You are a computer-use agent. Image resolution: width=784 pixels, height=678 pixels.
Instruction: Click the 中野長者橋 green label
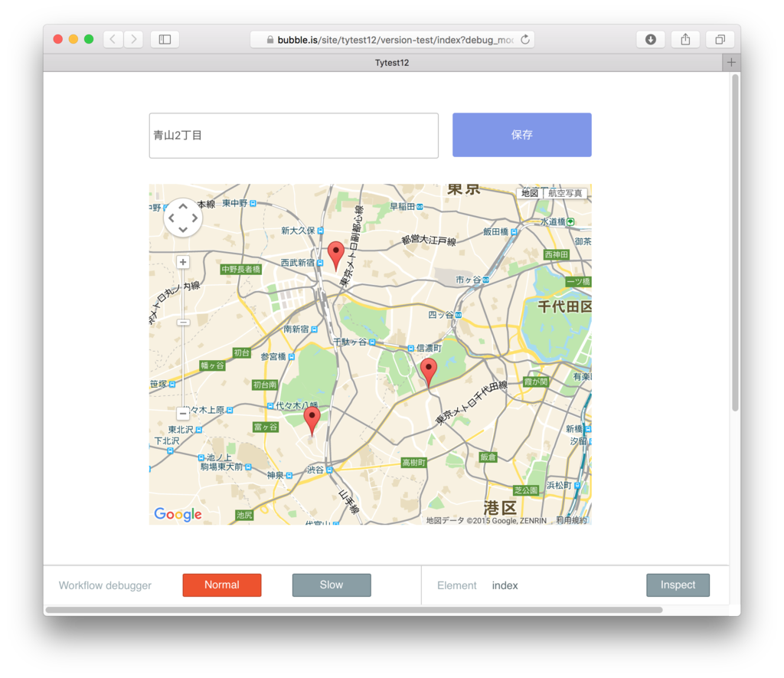pos(241,269)
